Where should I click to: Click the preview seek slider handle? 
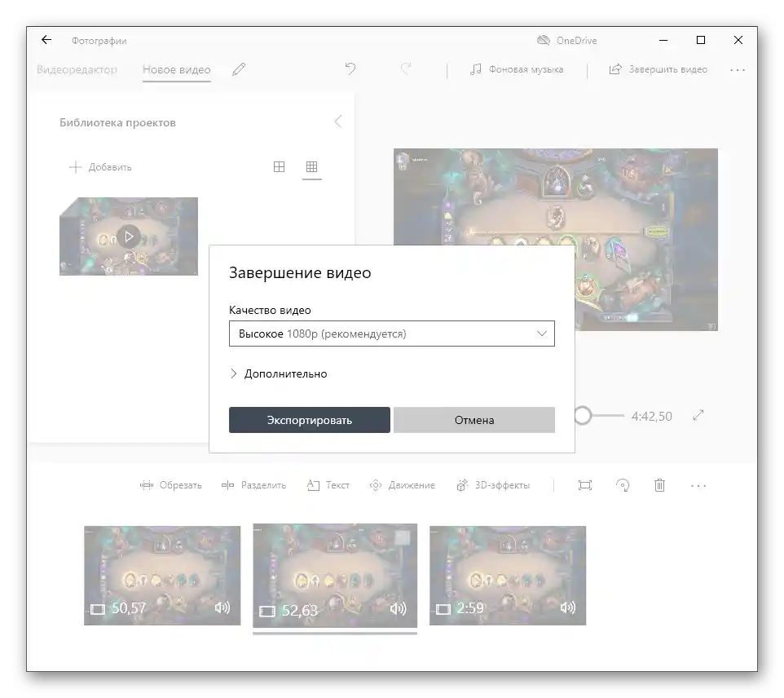tap(583, 415)
